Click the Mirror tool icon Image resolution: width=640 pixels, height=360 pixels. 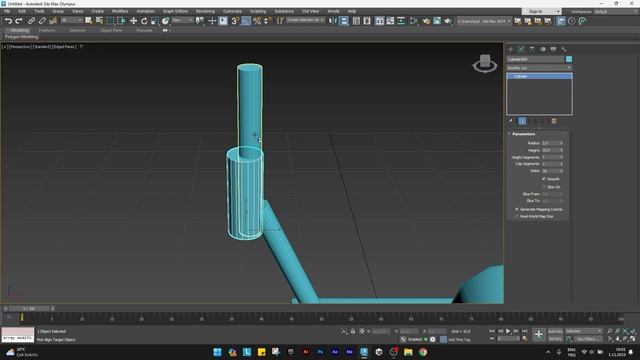pos(333,21)
